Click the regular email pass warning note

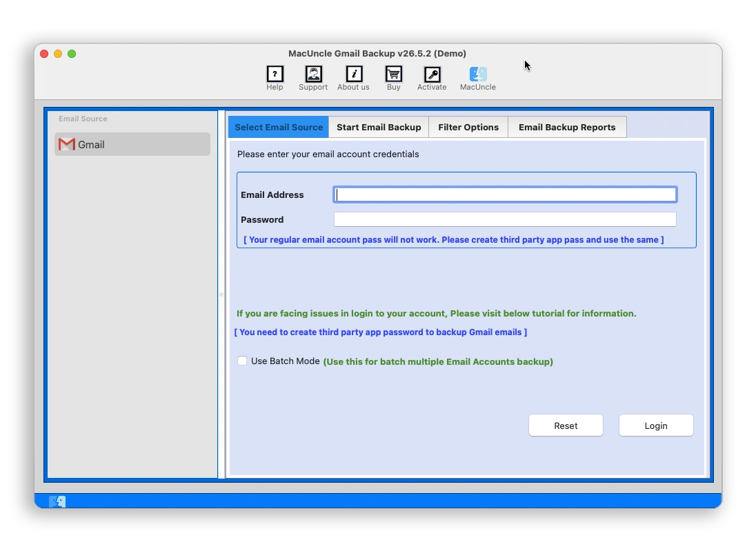(x=453, y=239)
